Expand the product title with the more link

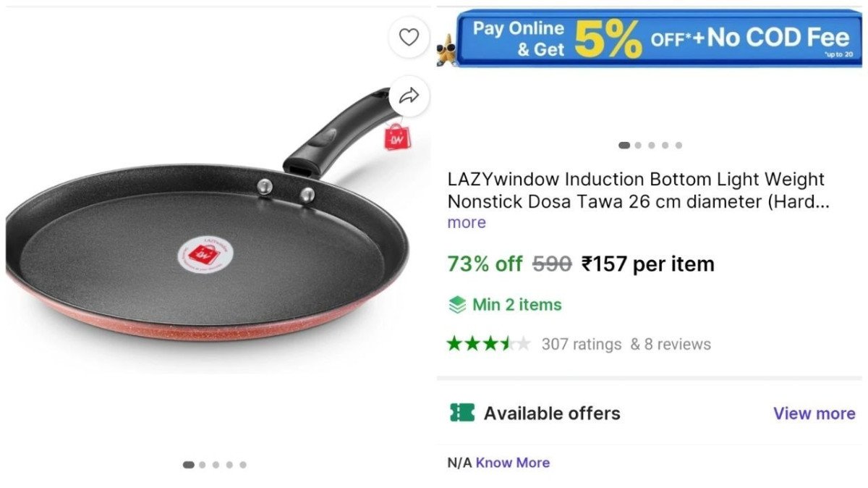(x=466, y=222)
